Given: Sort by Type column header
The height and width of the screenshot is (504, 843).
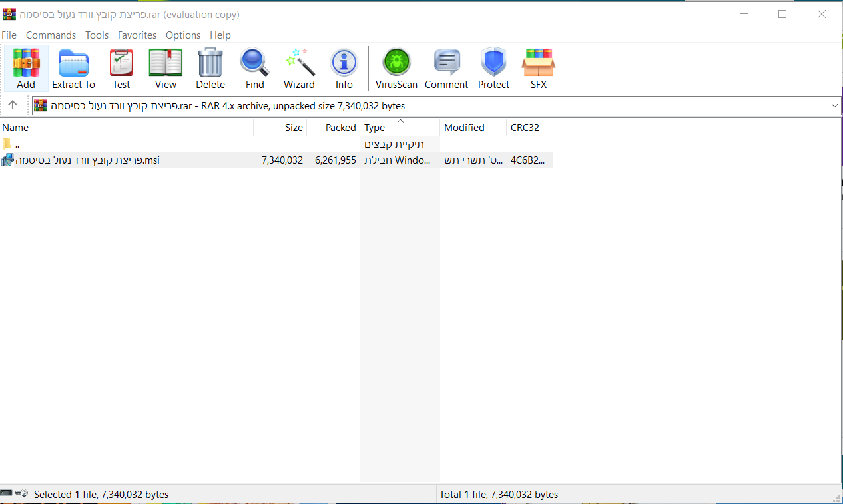Looking at the screenshot, I should (400, 127).
